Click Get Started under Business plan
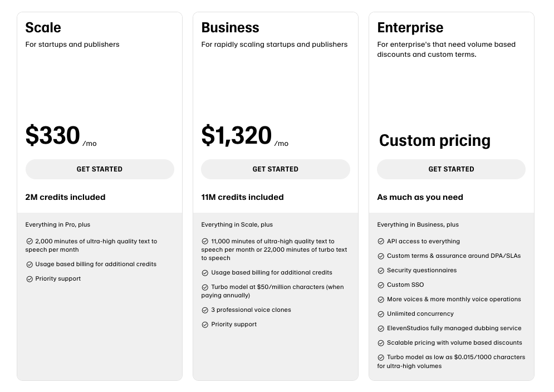Viewport: 554px width, 392px height. pyautogui.click(x=276, y=169)
